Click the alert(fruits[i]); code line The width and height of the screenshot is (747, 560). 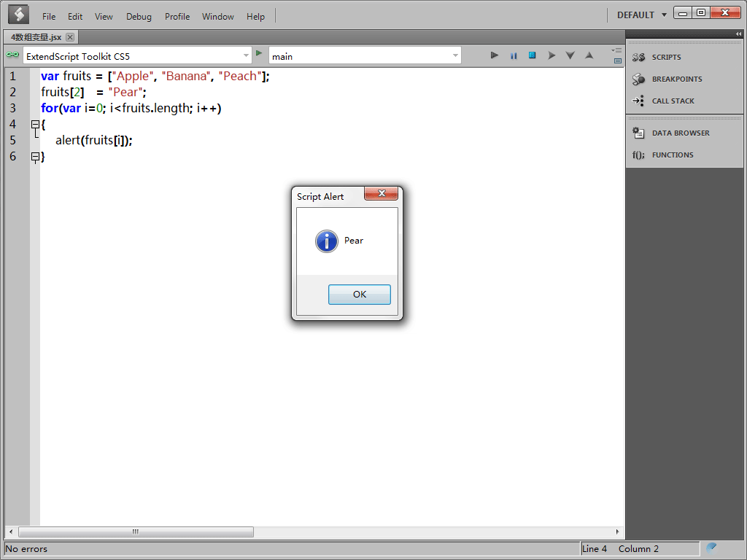click(94, 140)
